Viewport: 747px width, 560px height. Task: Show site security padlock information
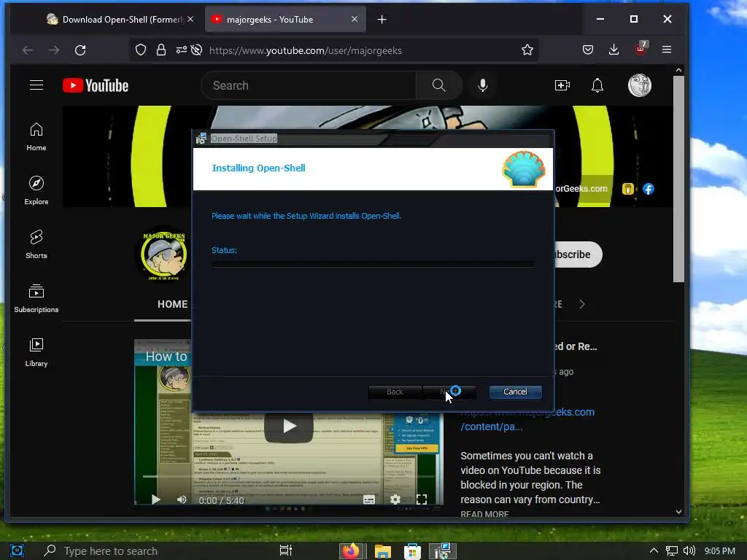tap(161, 50)
